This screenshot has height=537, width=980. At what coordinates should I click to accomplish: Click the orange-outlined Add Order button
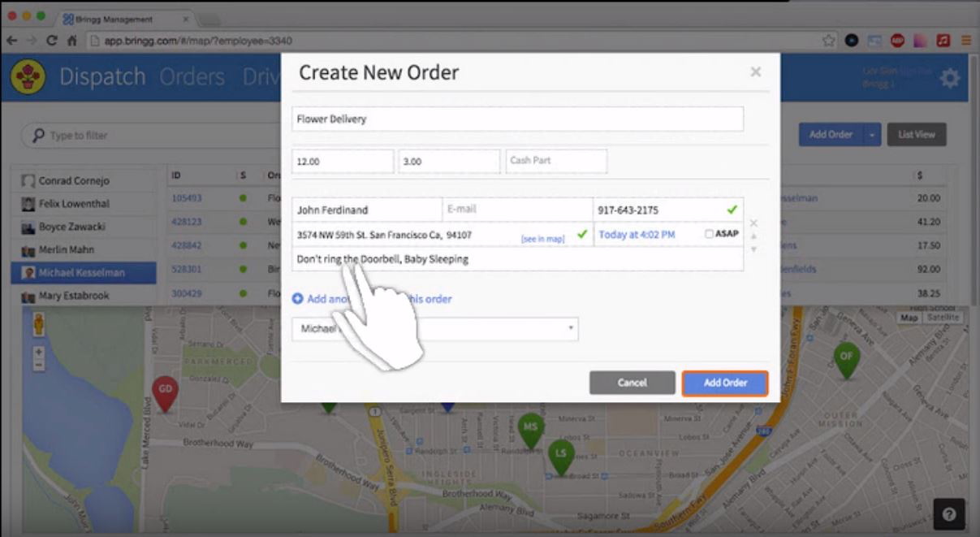tap(725, 383)
